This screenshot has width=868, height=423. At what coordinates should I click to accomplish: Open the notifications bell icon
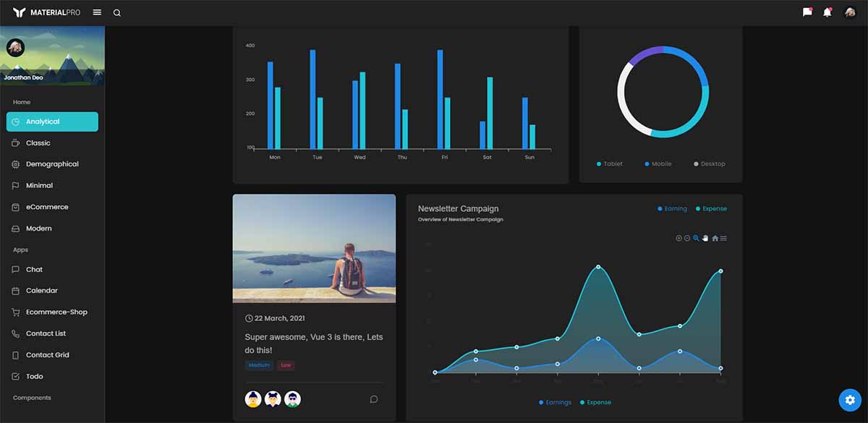827,12
